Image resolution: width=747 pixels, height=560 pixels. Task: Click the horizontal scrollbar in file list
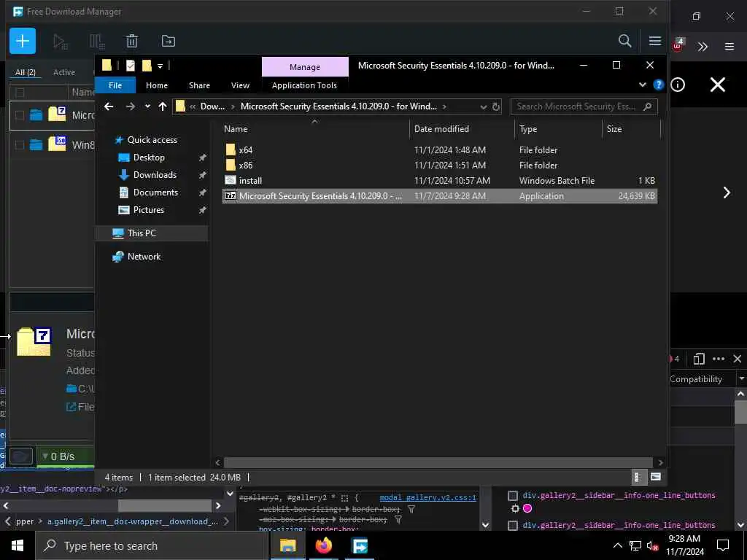point(438,462)
